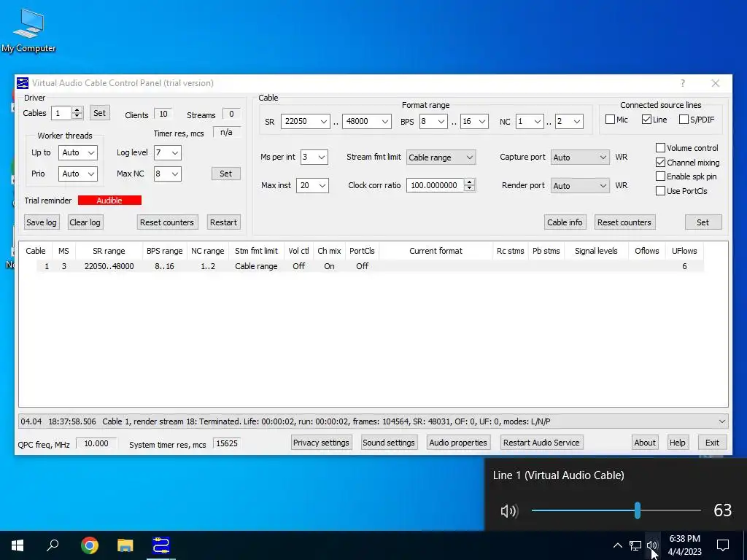The height and width of the screenshot is (560, 747).
Task: Click Set next to Cables count
Action: [99, 113]
